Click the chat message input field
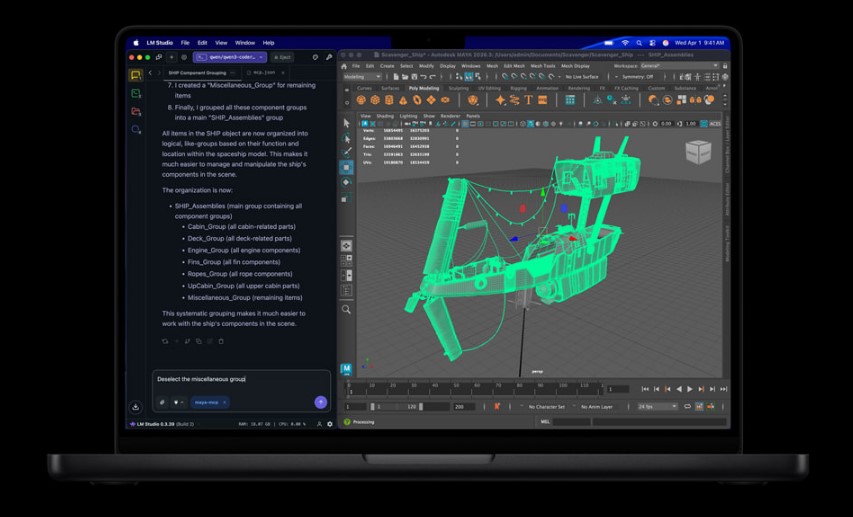The height and width of the screenshot is (517, 853). (x=240, y=380)
